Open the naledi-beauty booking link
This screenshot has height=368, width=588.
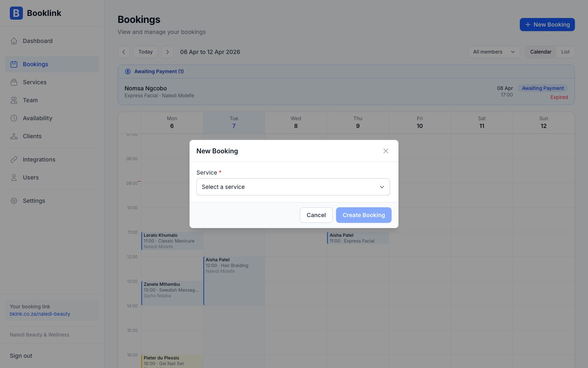point(40,314)
